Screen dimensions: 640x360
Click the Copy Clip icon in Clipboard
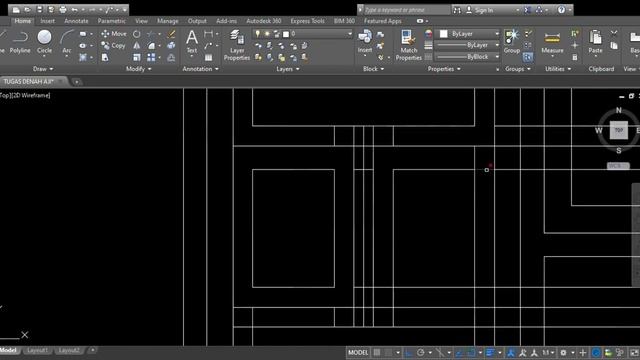(x=614, y=46)
